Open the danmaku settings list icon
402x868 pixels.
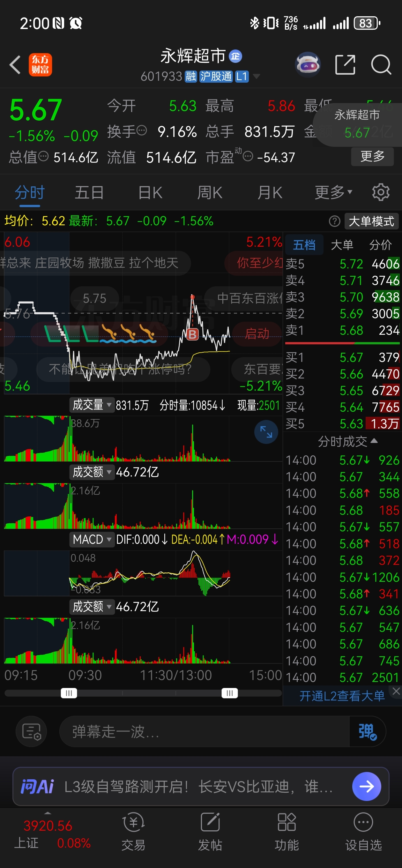coord(31,731)
